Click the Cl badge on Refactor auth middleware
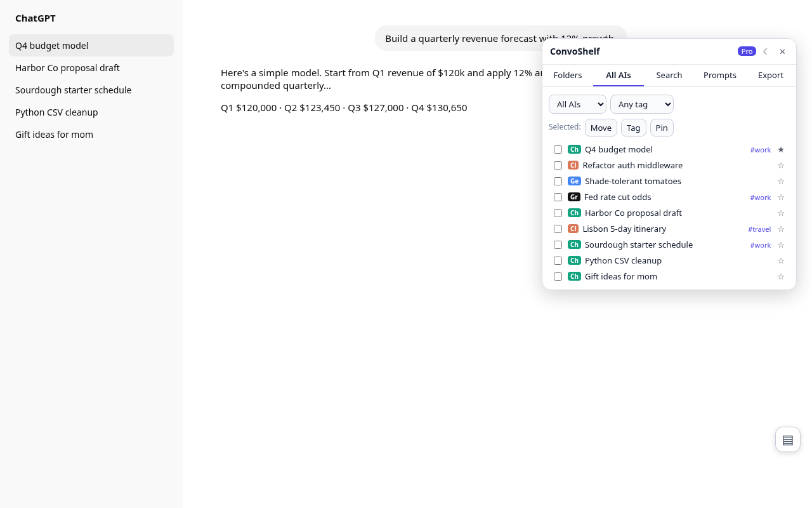The height and width of the screenshot is (508, 812). [x=573, y=165]
